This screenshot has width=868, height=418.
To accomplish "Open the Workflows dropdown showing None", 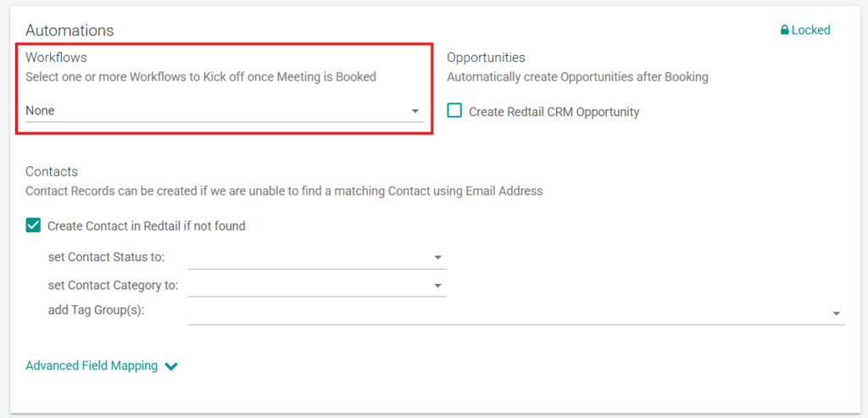I will pyautogui.click(x=212, y=111).
